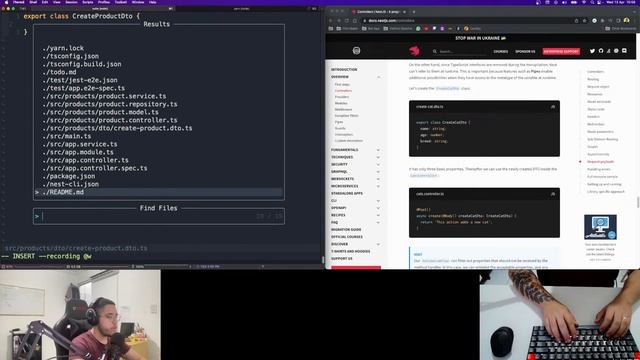Open the Facebook bookmark icon

click(458, 29)
